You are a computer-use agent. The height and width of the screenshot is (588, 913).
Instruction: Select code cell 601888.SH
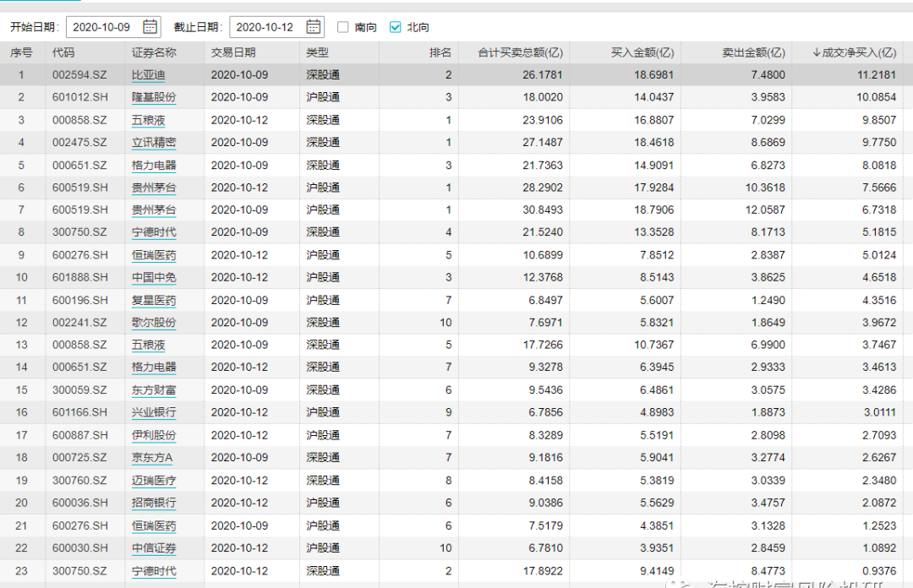(x=80, y=278)
